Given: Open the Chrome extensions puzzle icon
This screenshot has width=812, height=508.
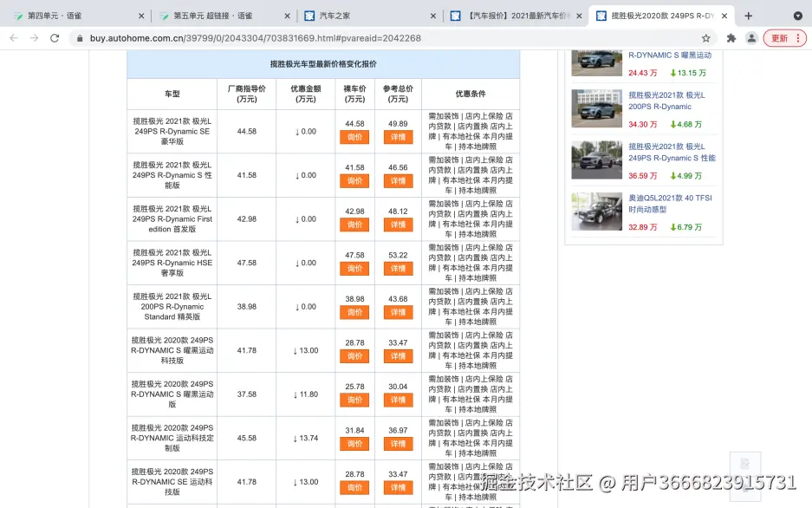Looking at the screenshot, I should (731, 38).
